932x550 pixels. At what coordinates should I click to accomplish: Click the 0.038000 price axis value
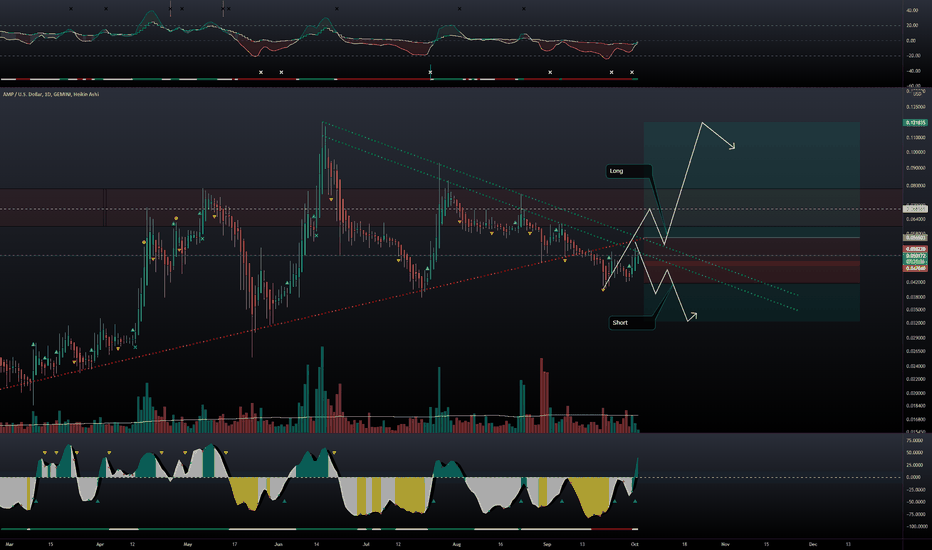(915, 297)
